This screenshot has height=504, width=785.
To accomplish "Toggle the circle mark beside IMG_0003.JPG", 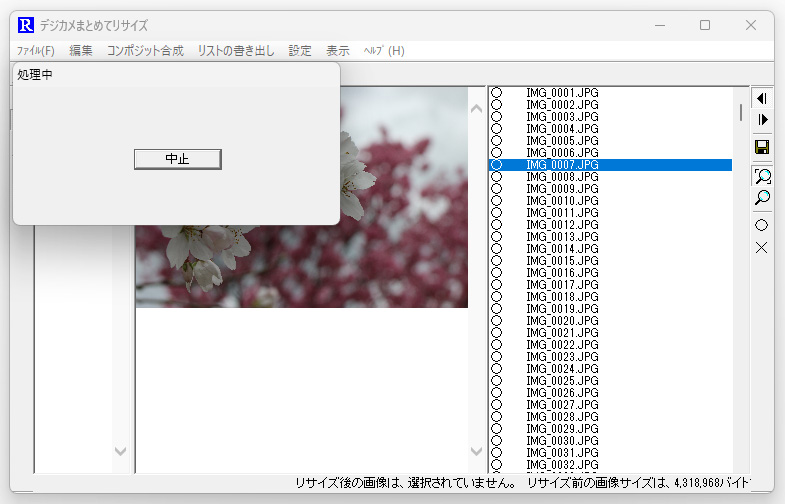I will click(x=496, y=117).
